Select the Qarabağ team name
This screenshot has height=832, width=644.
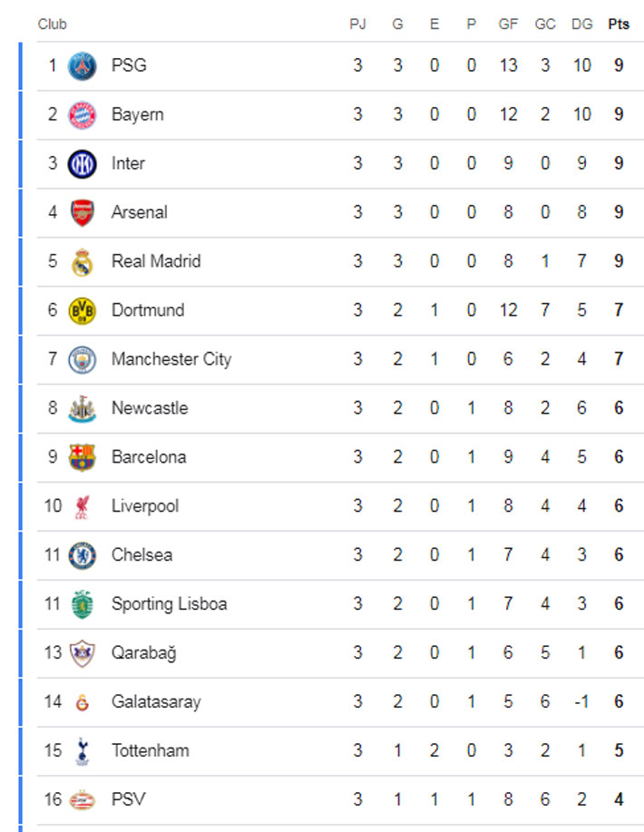click(143, 653)
